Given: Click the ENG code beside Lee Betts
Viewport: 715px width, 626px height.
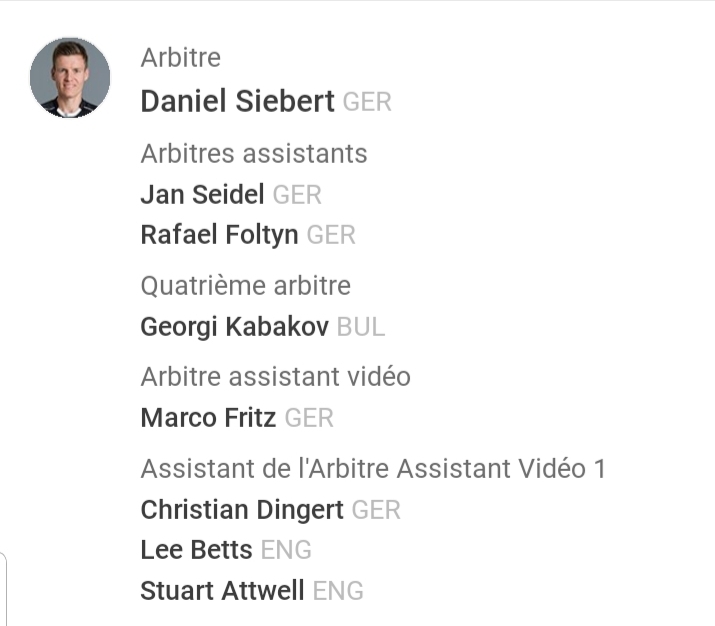Looking at the screenshot, I should (x=286, y=551).
